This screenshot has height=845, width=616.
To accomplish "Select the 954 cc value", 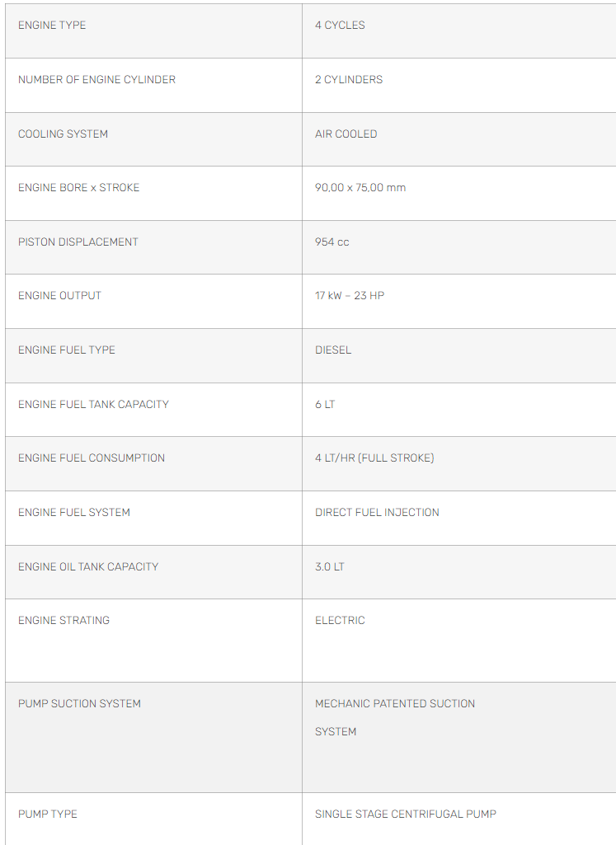I will tap(332, 242).
